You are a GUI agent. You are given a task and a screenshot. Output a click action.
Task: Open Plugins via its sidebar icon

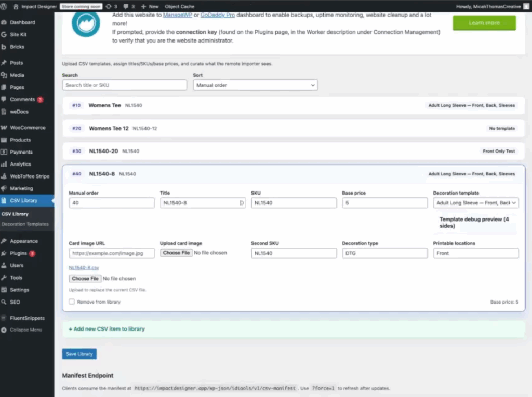coord(4,253)
